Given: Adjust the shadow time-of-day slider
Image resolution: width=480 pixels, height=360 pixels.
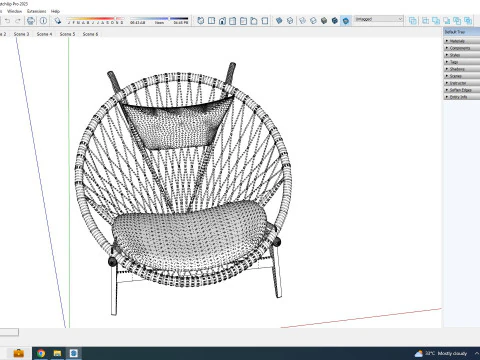Looking at the screenshot, I should coord(159,21).
